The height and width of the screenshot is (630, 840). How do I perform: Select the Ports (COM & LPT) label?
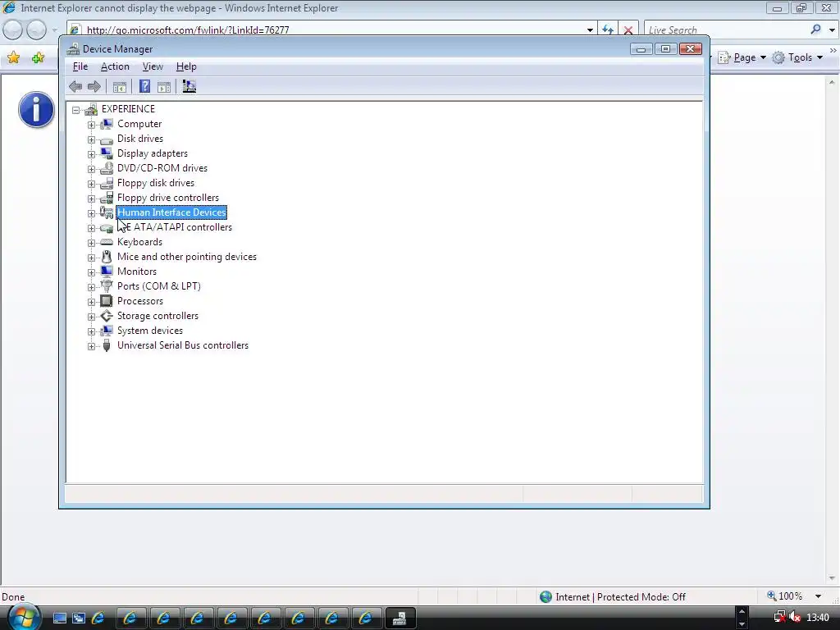159,286
